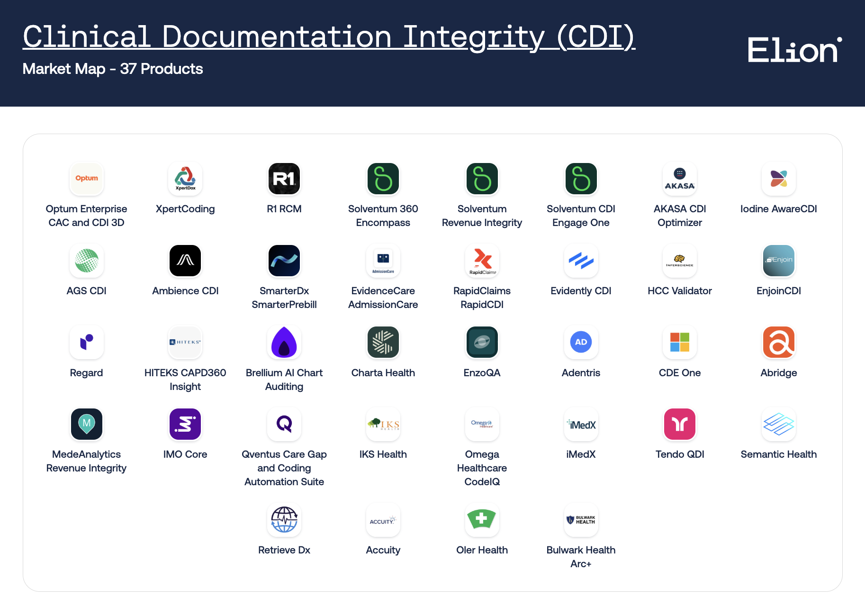Open the XpertDox XpertCoding icon
This screenshot has height=616, width=865.
tap(185, 179)
